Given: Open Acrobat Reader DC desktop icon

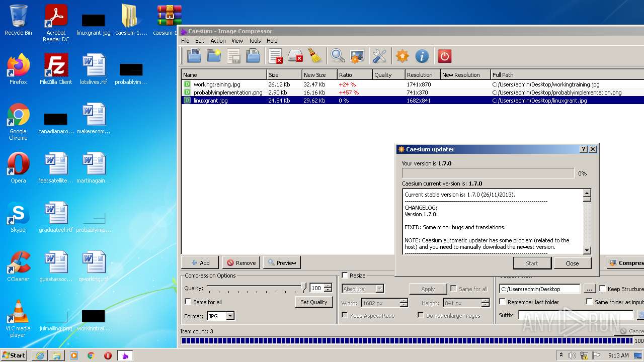Looking at the screenshot, I should coord(56,23).
